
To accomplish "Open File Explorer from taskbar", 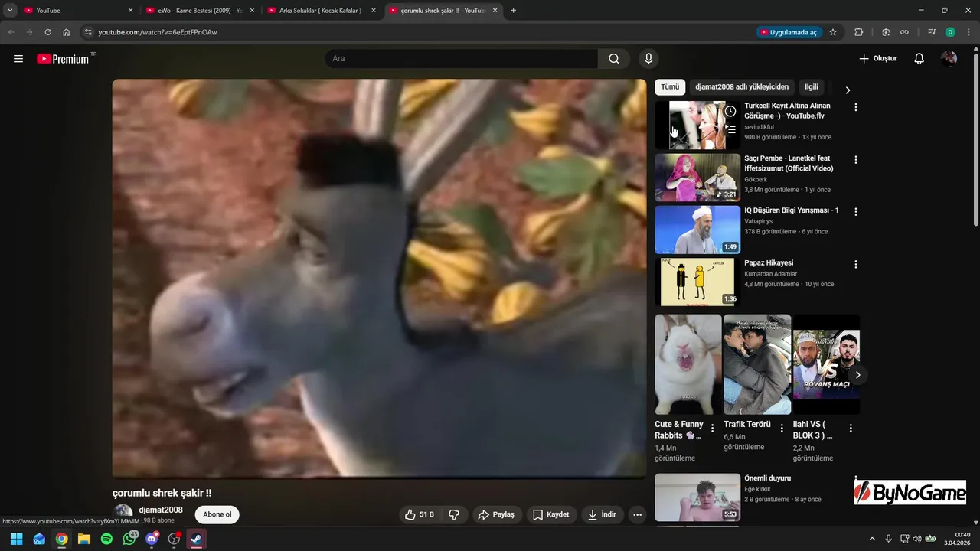I will (x=84, y=539).
